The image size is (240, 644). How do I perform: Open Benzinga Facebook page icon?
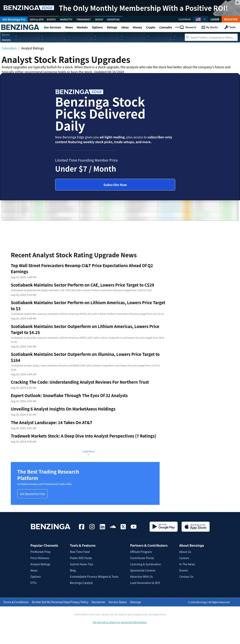click(81, 526)
